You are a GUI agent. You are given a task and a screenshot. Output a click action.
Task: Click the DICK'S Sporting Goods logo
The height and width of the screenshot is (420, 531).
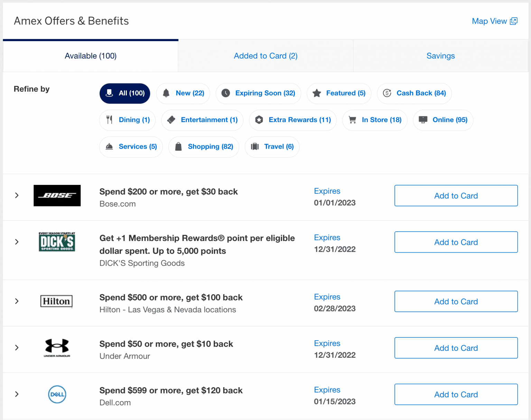pyautogui.click(x=57, y=242)
